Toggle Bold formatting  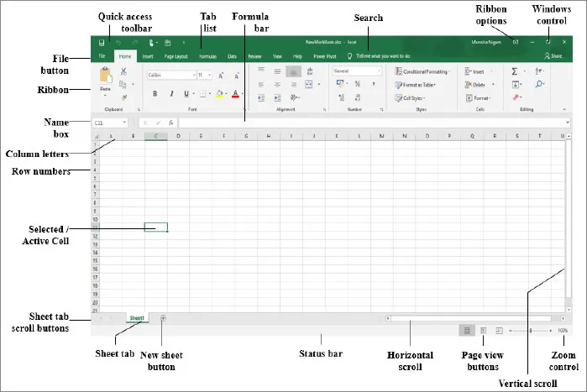click(x=155, y=94)
